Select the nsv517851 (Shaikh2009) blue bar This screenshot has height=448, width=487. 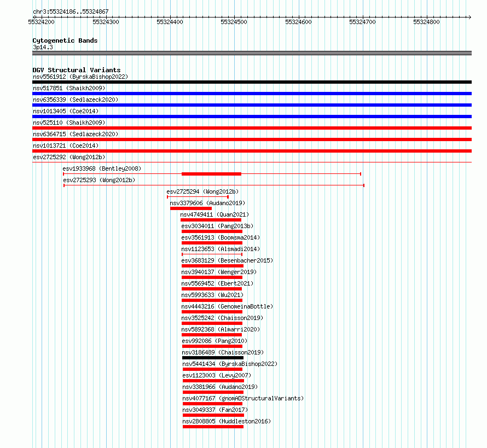252,94
